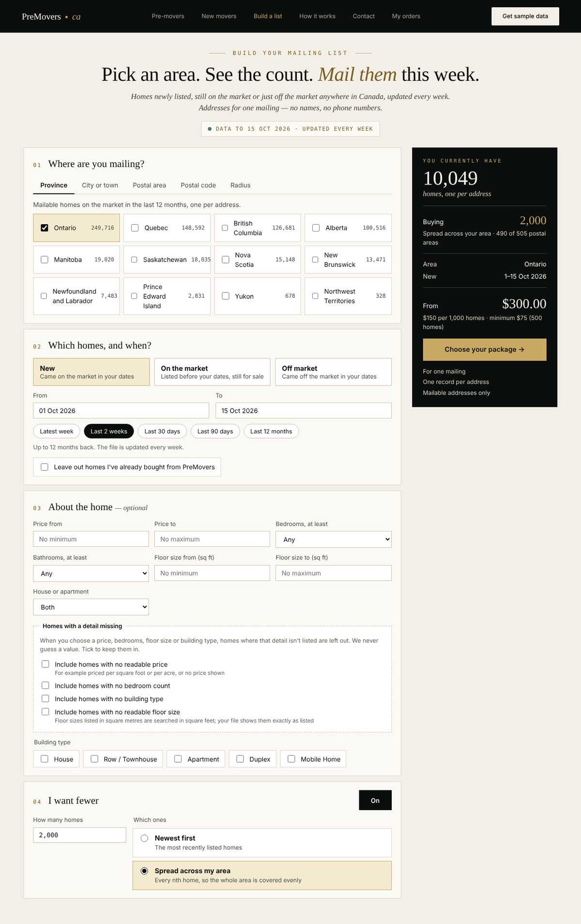Check the Prince Edward Island checkbox

pos(134,296)
